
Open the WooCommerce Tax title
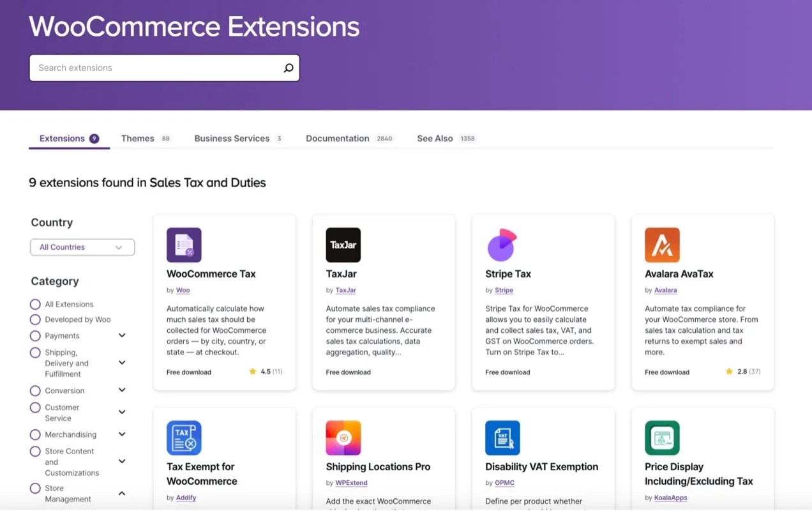tap(211, 274)
